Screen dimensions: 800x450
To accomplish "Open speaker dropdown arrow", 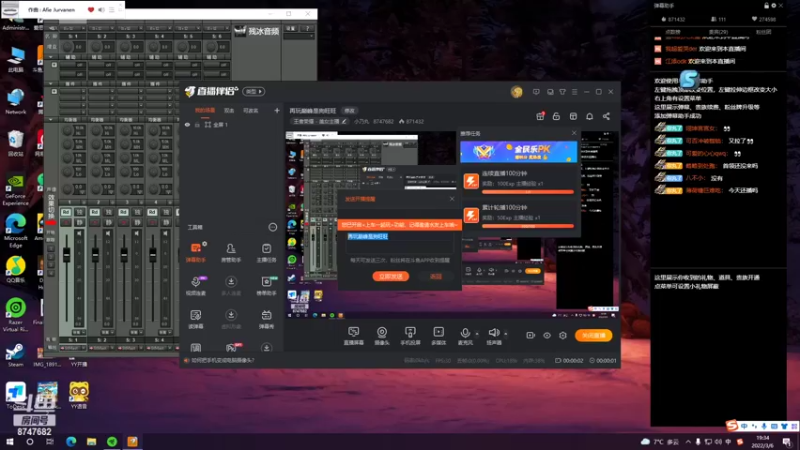I will point(506,334).
